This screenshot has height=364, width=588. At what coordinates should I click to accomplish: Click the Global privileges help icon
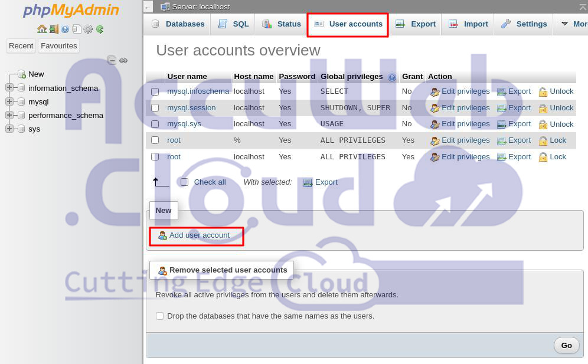[392, 77]
